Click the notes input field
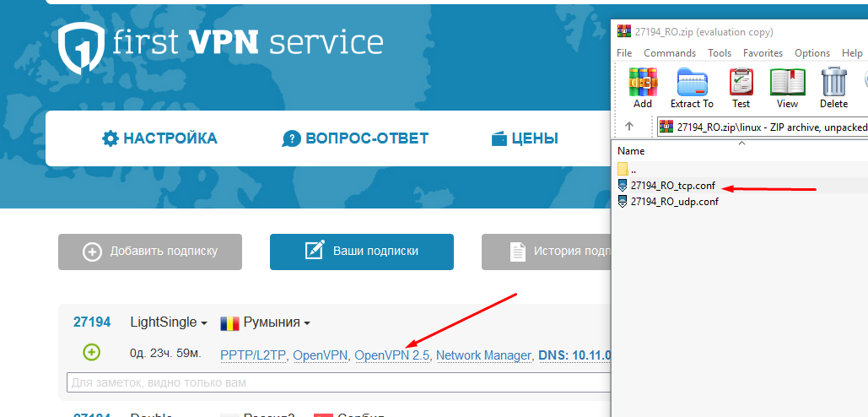 click(x=337, y=382)
